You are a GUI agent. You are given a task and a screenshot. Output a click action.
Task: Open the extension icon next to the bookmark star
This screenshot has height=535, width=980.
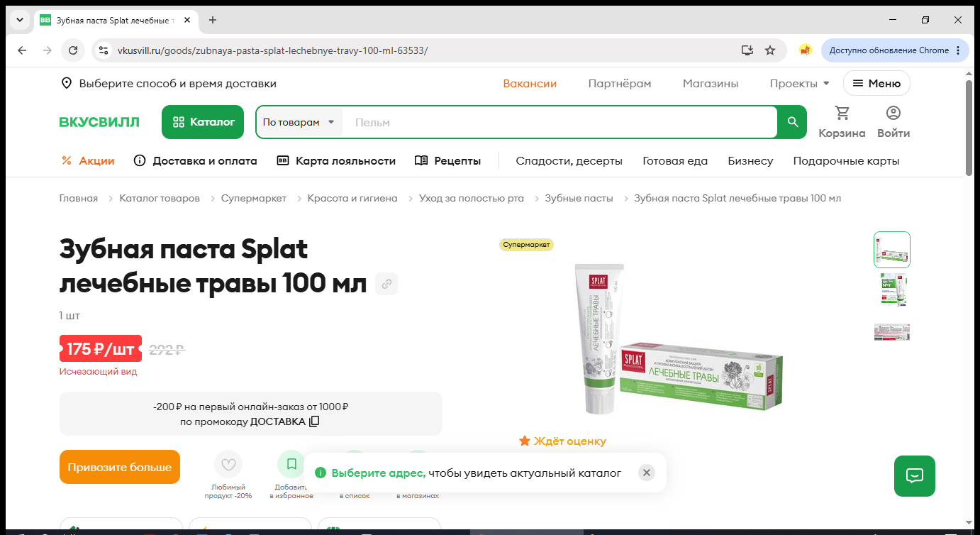pyautogui.click(x=805, y=50)
